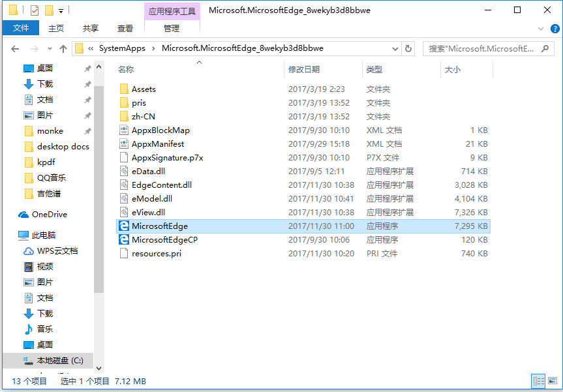Screen dimensions: 563x392
Task: Go forward with the forward arrow
Action: [x=35, y=49]
